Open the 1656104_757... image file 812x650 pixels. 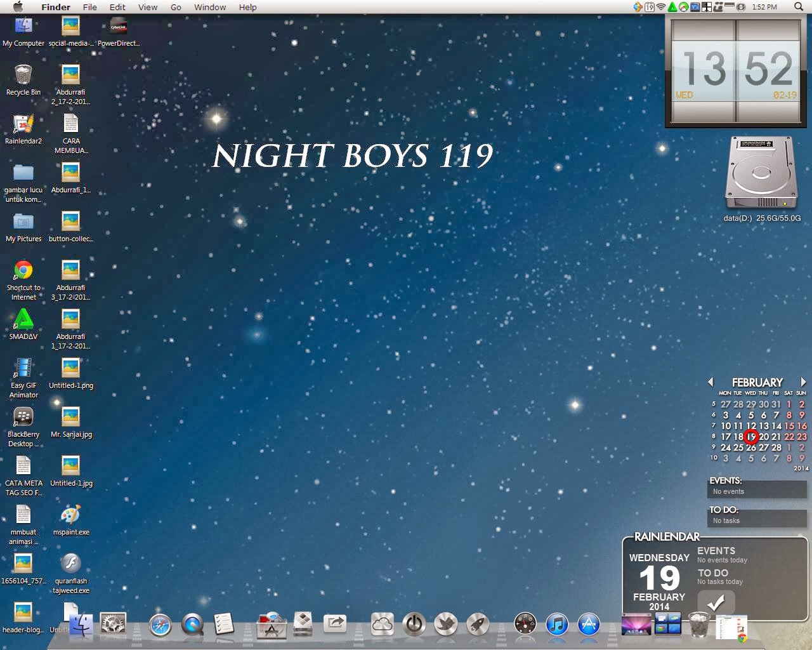coord(23,563)
